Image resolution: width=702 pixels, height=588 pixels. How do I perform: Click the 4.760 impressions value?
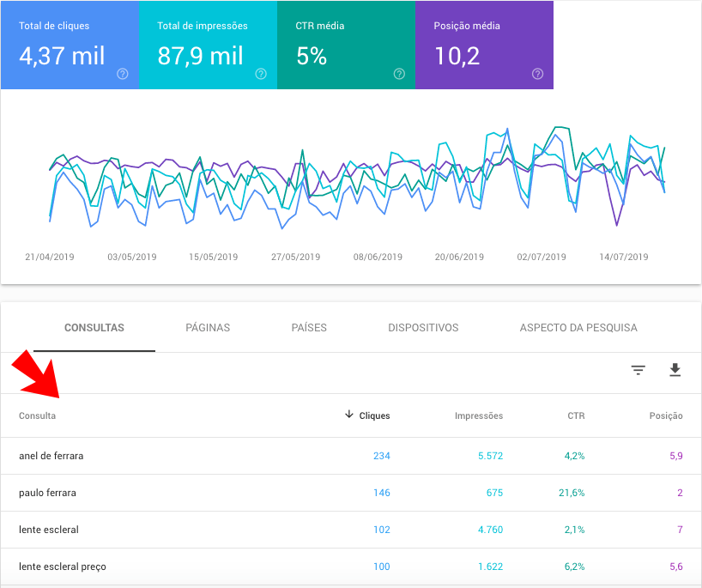tap(490, 530)
